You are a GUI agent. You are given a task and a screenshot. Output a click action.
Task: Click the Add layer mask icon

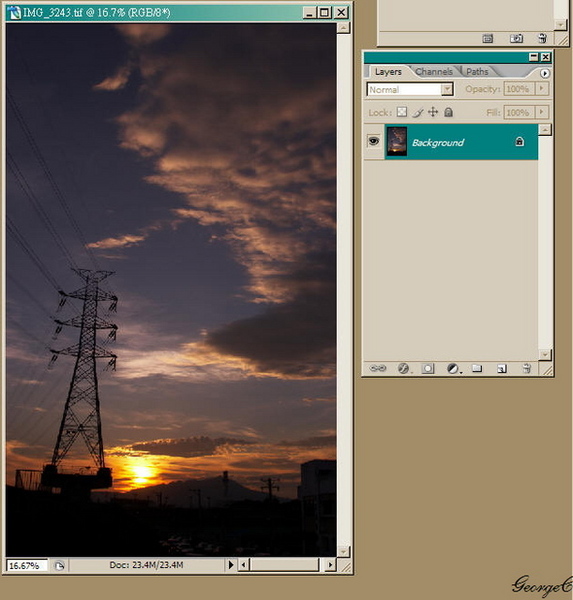(428, 368)
